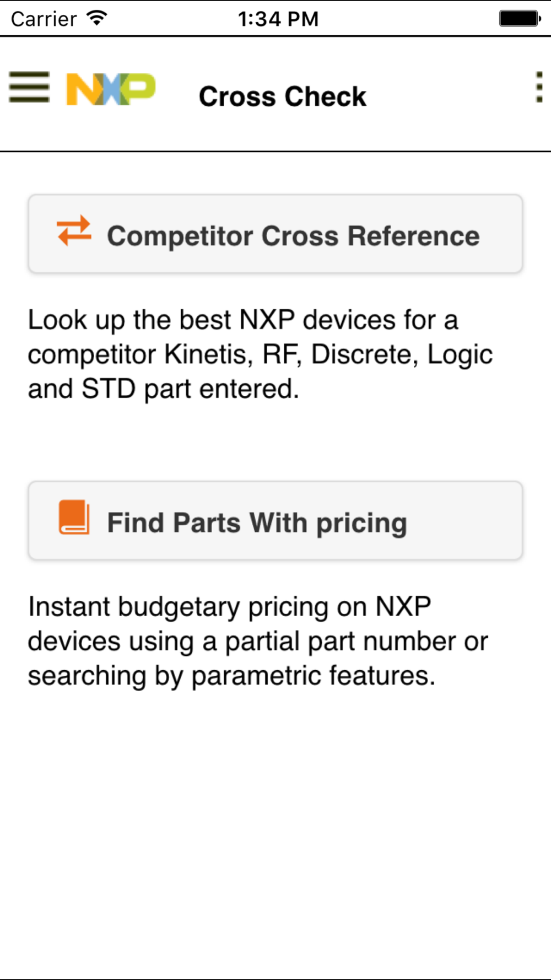Tap the 'Kinetis, RF, Discrete, Logic' line

point(328,354)
